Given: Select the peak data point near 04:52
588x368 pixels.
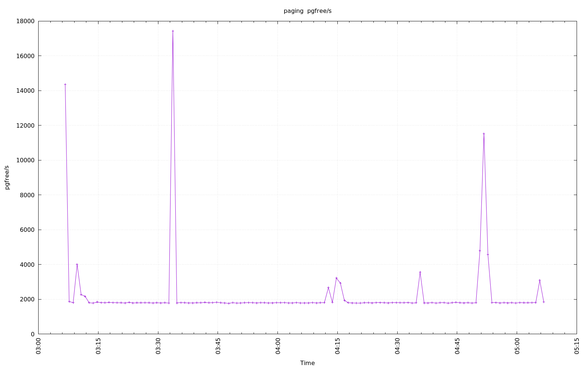Looking at the screenshot, I should (484, 134).
